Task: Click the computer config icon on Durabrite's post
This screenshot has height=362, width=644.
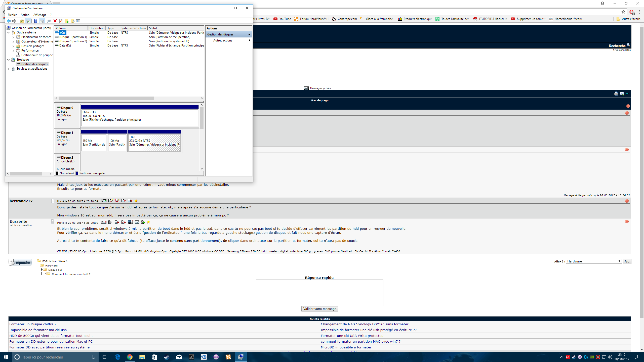Action: coord(130,222)
